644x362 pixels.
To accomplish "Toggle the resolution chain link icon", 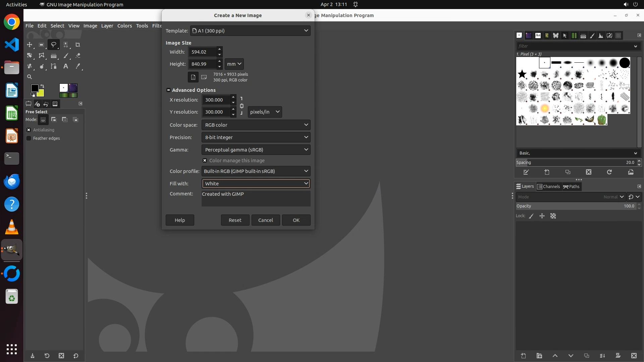I will [241, 106].
